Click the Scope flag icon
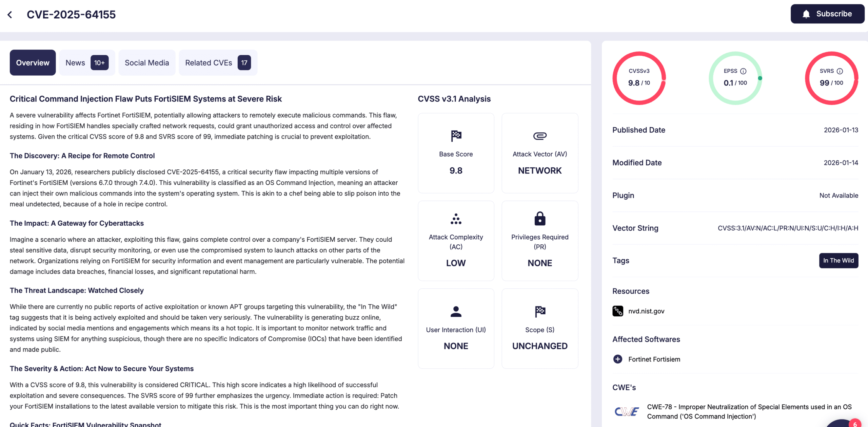 click(540, 311)
